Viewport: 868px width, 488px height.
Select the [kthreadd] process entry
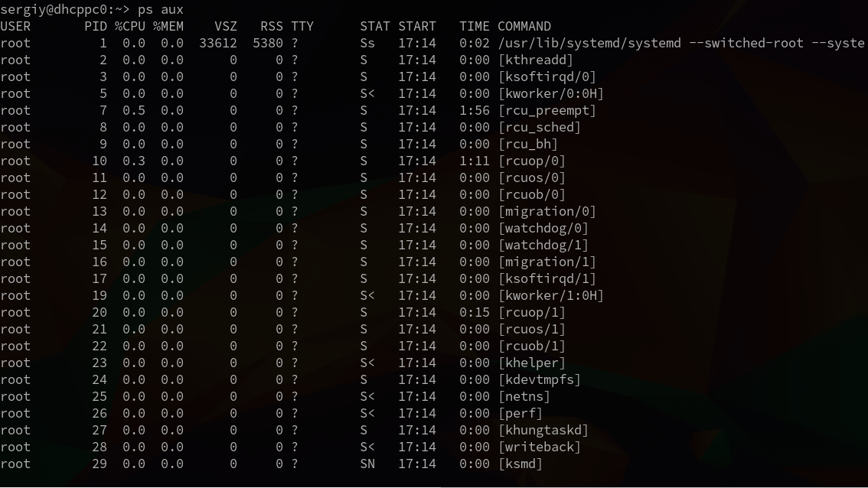[536, 60]
